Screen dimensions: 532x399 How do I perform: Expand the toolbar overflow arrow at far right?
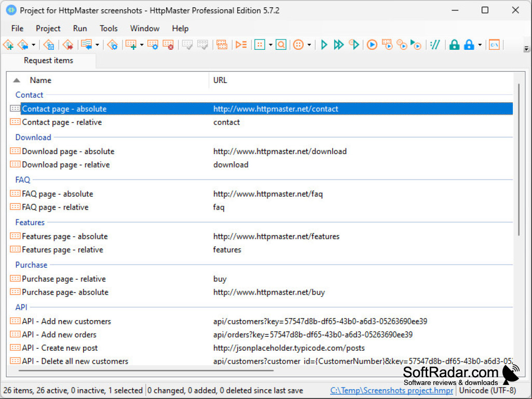click(x=526, y=49)
